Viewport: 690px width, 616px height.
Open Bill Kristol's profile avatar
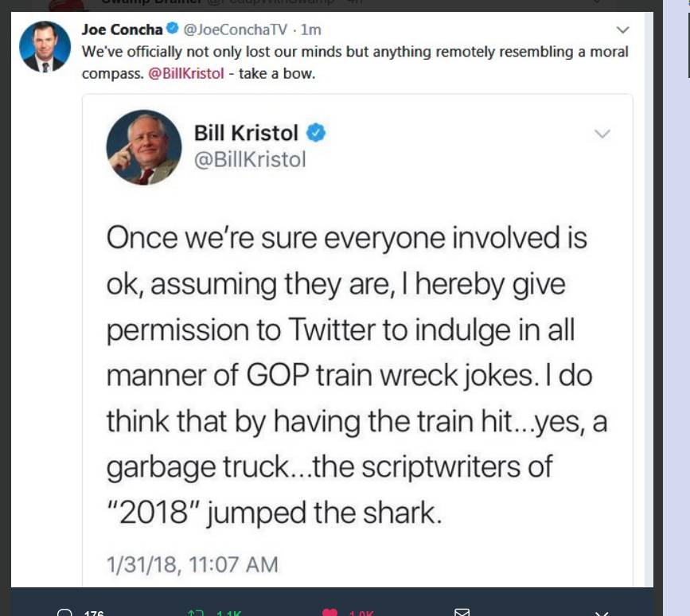144,147
